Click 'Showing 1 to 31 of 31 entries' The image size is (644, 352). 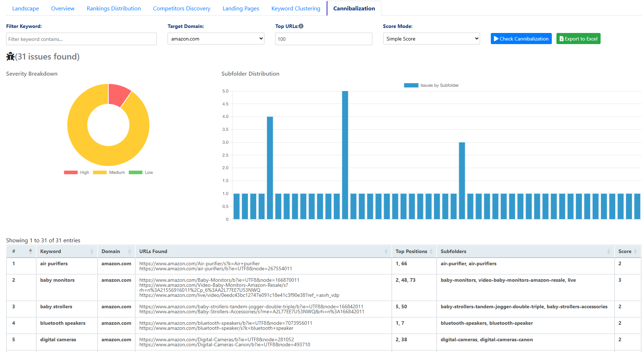[x=43, y=240]
